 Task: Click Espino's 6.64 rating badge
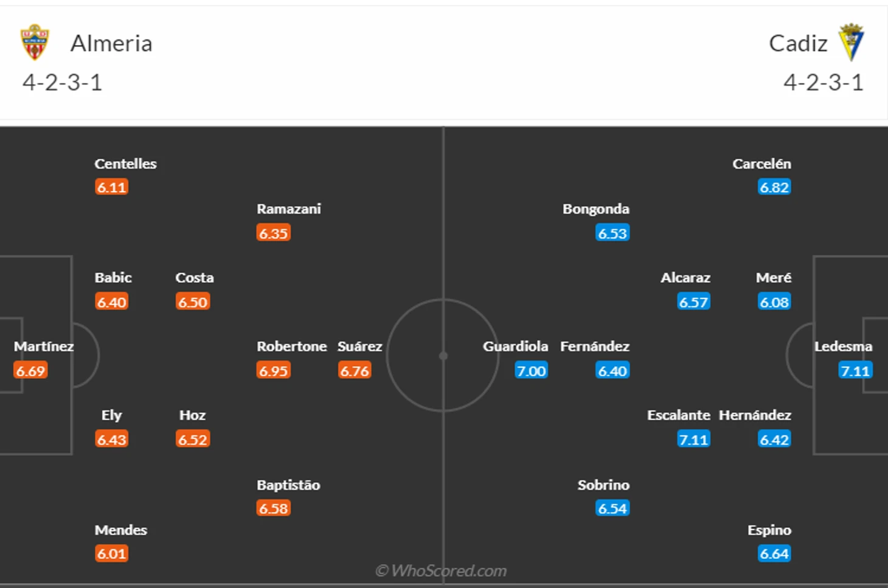[x=774, y=553]
